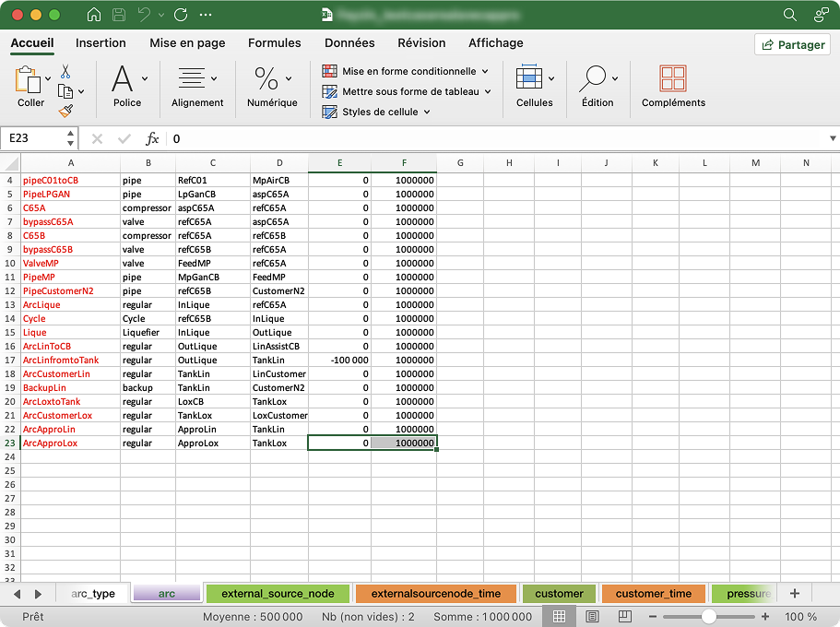Open Mettre sous forme de tableau

(407, 91)
